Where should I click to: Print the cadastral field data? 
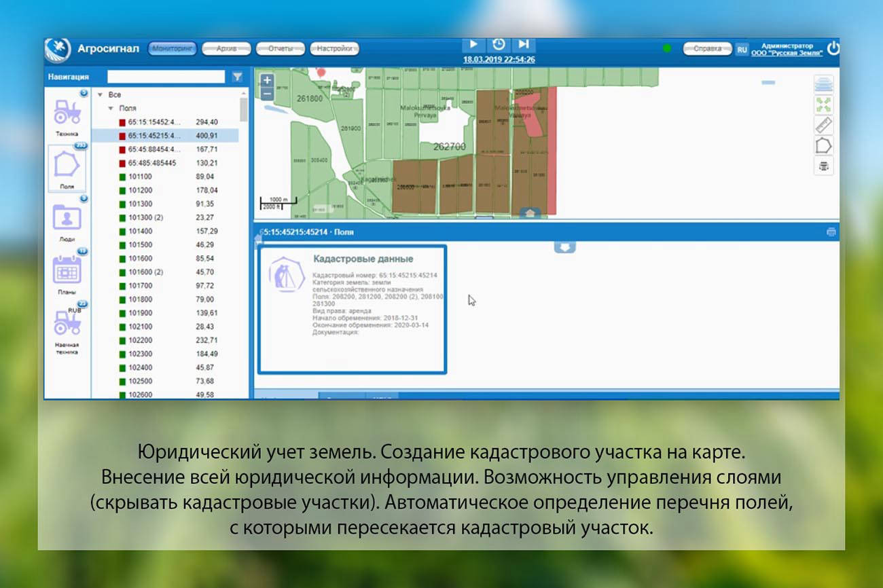pos(830,231)
